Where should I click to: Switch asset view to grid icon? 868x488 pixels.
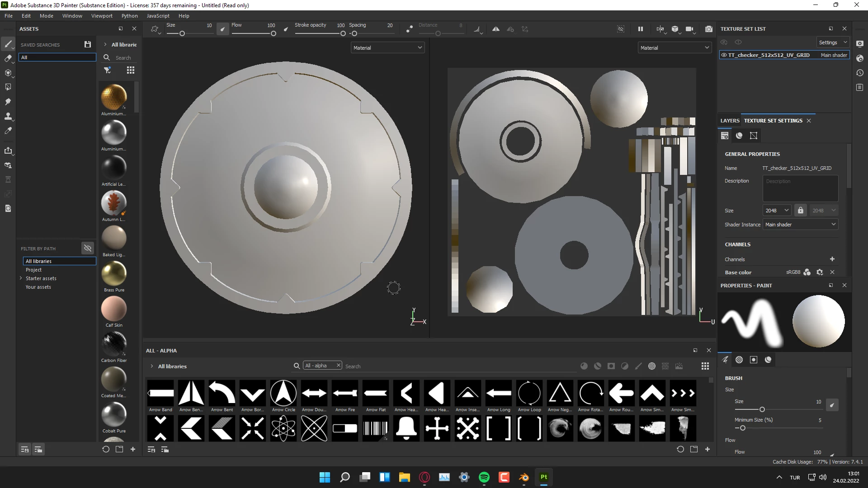131,70
